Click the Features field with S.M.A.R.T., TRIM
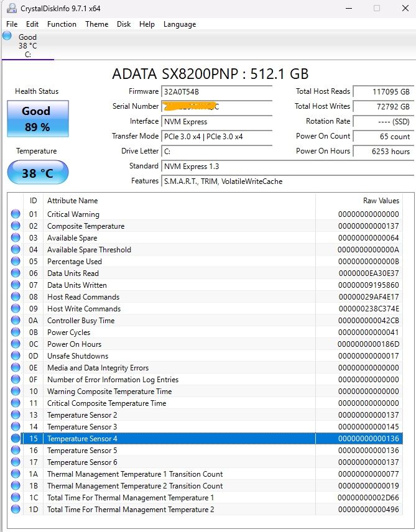 click(x=287, y=181)
